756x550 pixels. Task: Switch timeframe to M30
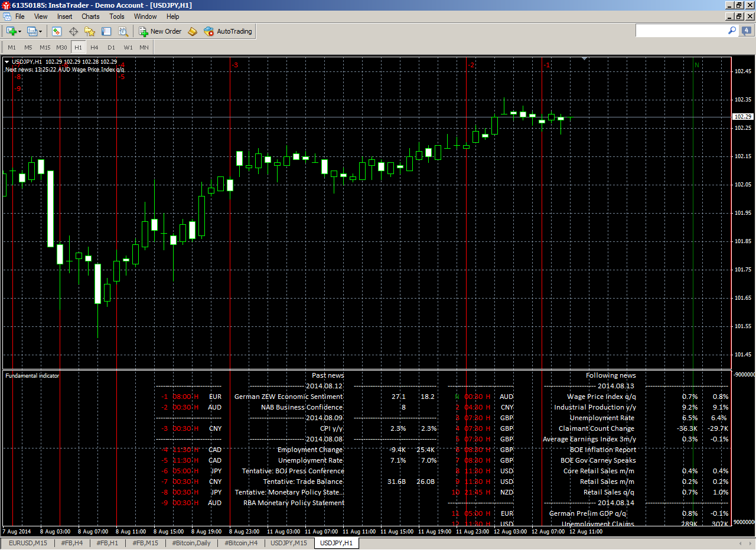coord(61,47)
